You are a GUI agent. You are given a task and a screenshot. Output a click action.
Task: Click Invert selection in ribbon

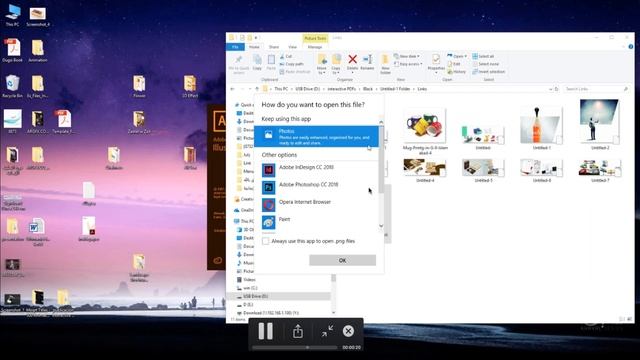(x=489, y=71)
